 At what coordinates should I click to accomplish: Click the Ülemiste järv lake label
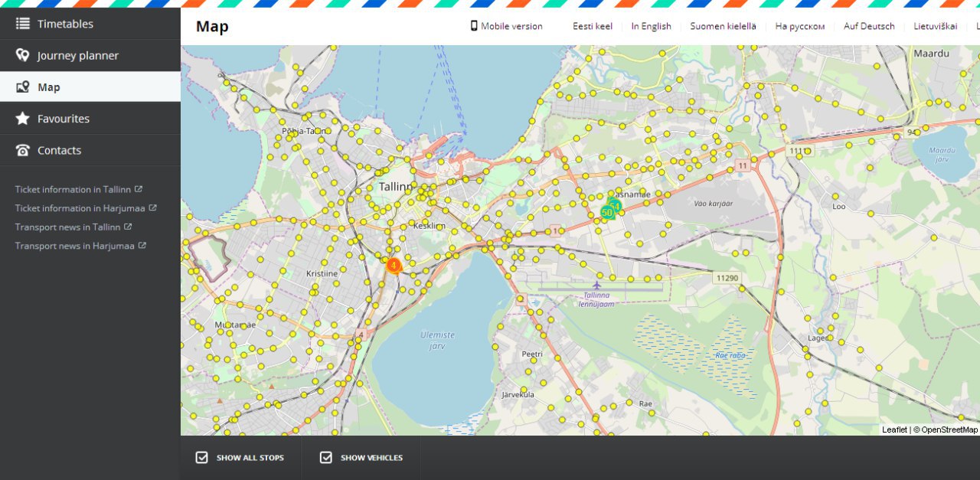coord(437,340)
